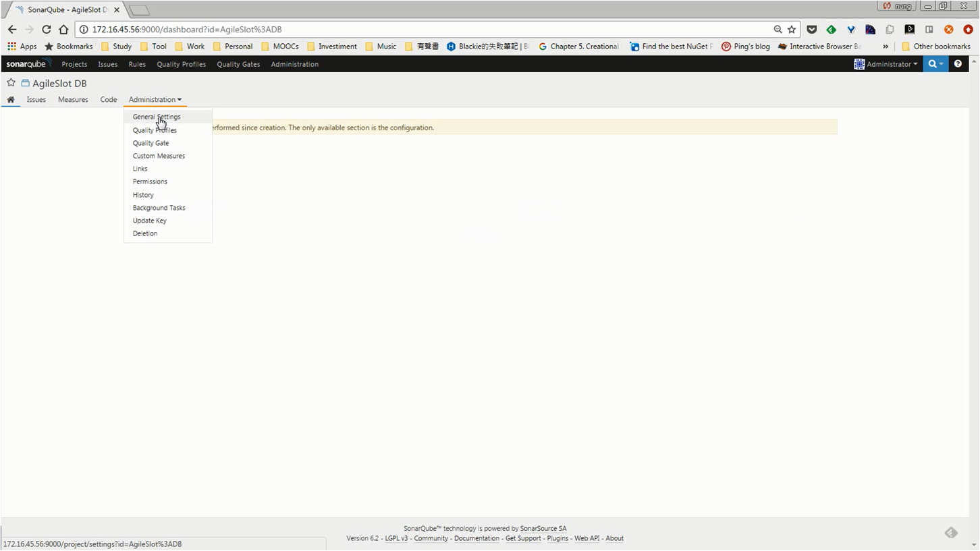Open About footer link
Image resolution: width=980 pixels, height=551 pixels.
(x=615, y=538)
